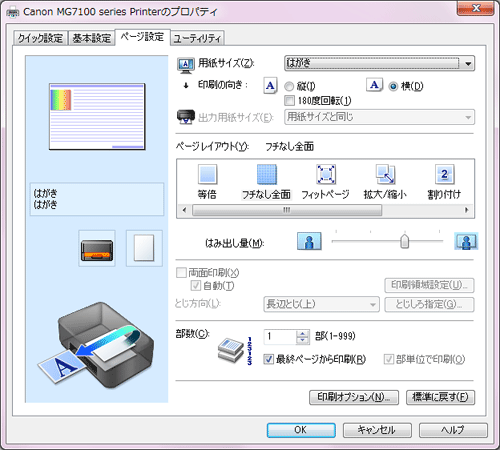Click the portrait orientation A icon

[x=270, y=86]
